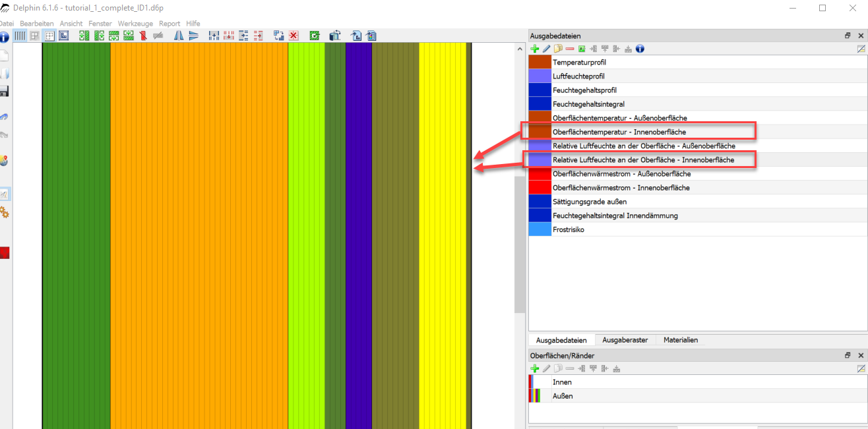Open the Fenster menu

pyautogui.click(x=100, y=23)
